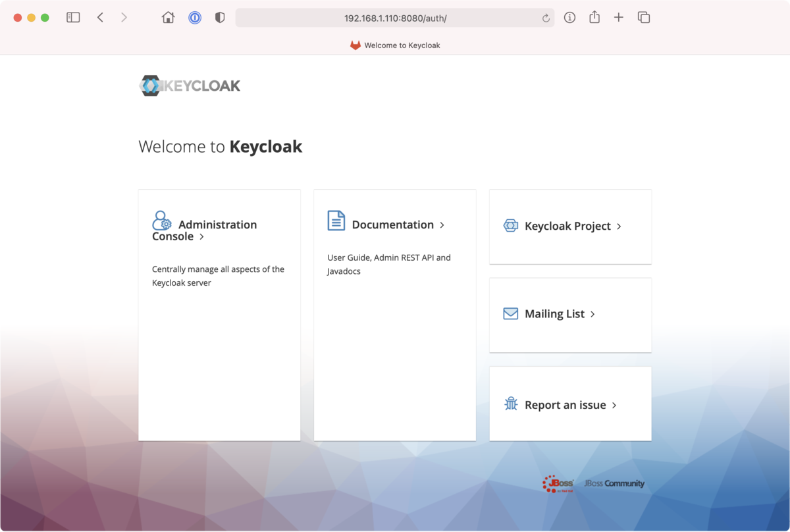The width and height of the screenshot is (790, 532).
Task: Go forward with the browser forward arrow
Action: click(124, 18)
